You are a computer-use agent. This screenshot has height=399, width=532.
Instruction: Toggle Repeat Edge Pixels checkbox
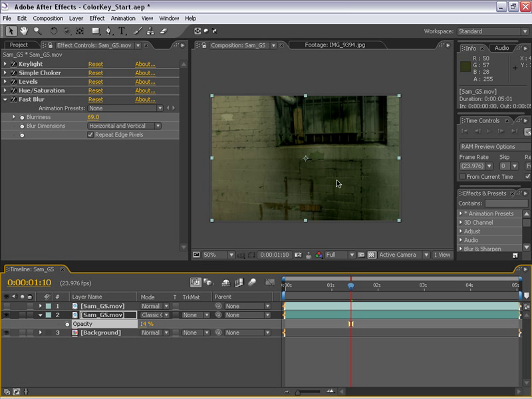(x=90, y=134)
